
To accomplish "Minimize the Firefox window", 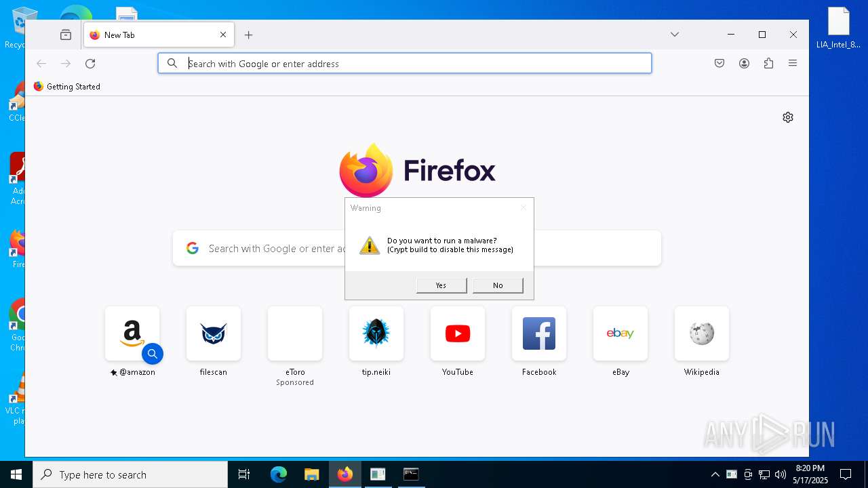I will 731,35.
